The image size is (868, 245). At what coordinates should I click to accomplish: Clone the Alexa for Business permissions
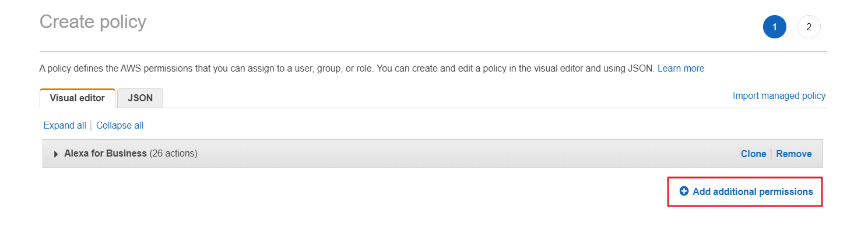click(753, 154)
